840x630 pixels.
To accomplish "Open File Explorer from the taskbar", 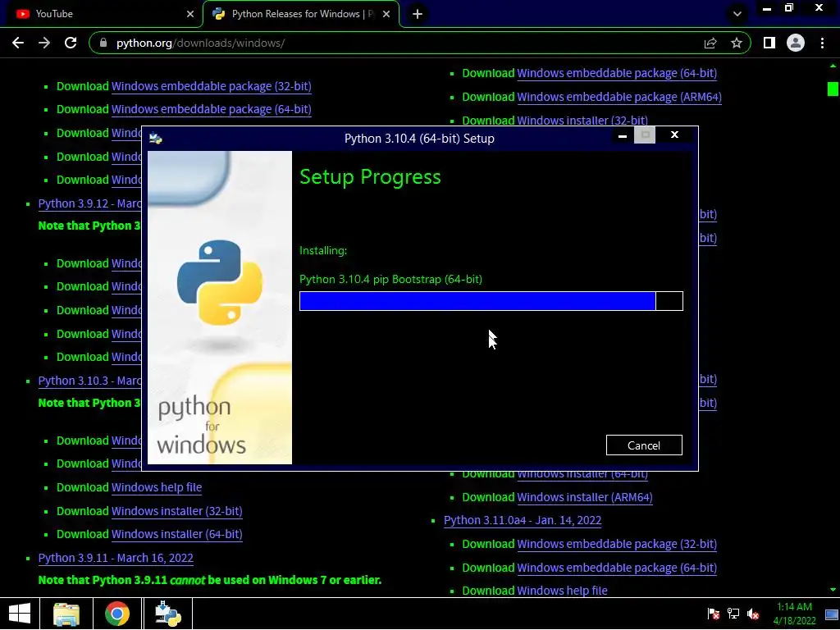I will tap(66, 614).
